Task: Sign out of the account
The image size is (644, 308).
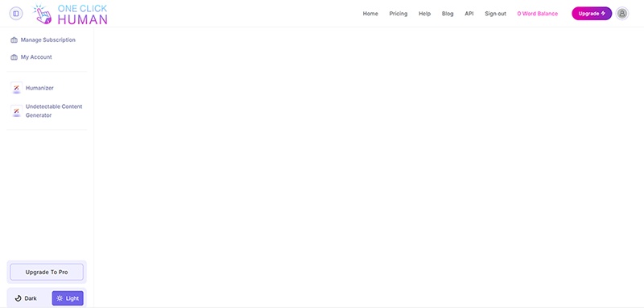Action: pyautogui.click(x=495, y=14)
